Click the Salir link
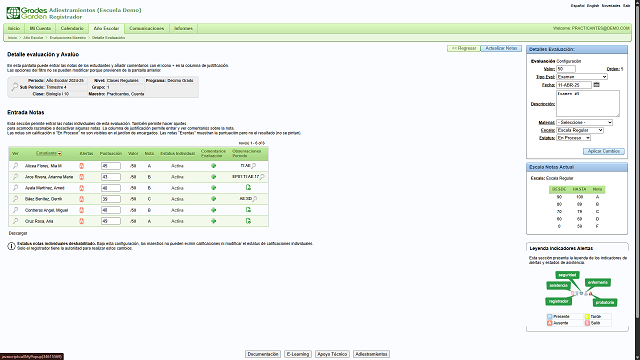640x360 pixels. pyautogui.click(x=627, y=6)
